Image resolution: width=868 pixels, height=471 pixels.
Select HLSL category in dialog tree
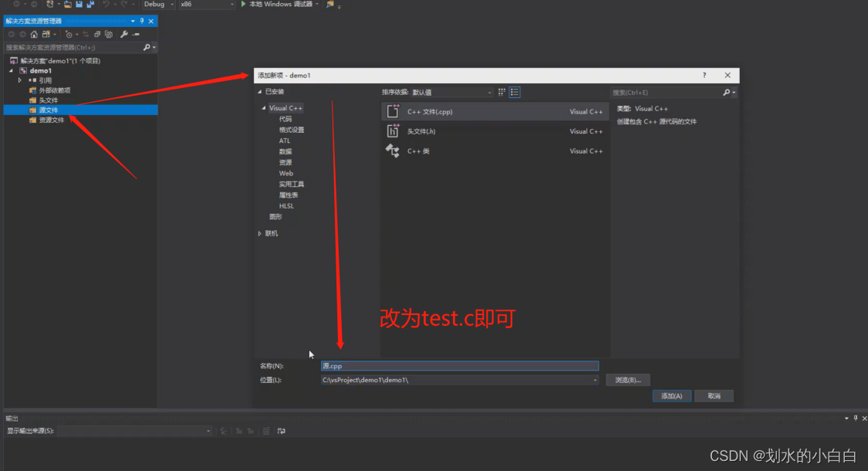coord(286,206)
